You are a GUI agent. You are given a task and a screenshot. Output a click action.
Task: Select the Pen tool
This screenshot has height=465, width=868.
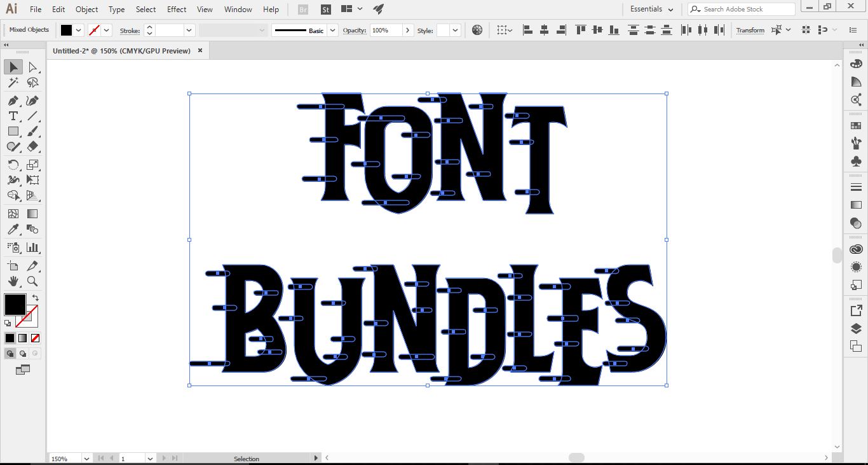13,101
